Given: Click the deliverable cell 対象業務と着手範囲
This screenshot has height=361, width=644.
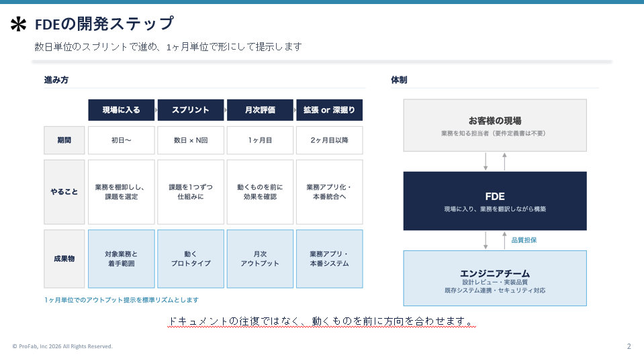Looking at the screenshot, I should click(121, 259).
